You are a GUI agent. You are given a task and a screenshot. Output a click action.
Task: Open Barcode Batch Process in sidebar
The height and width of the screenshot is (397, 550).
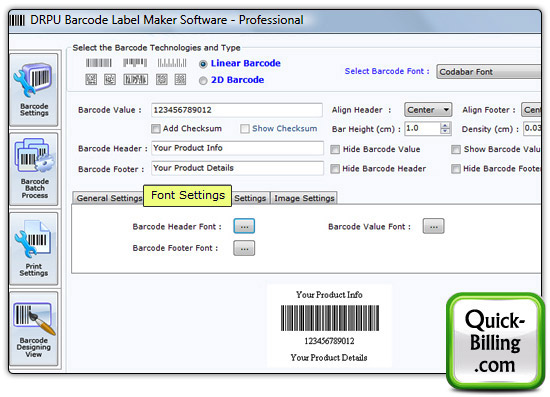pos(34,169)
